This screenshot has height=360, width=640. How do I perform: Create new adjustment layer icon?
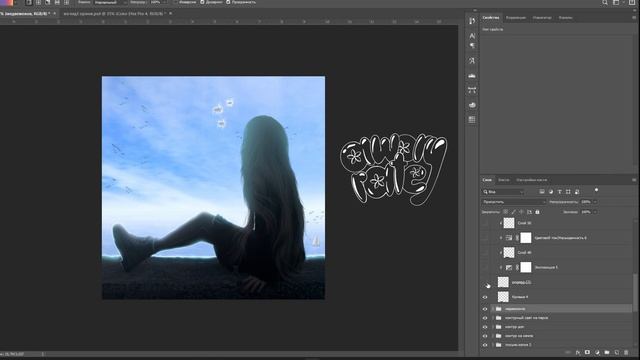[x=597, y=352]
